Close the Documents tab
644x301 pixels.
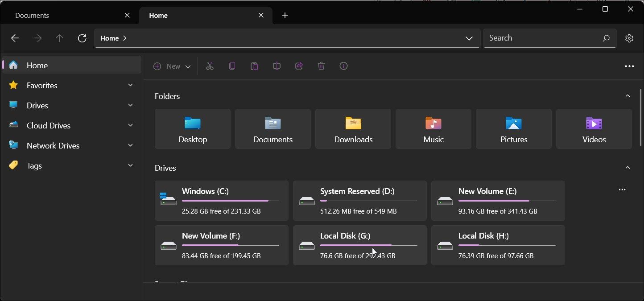pos(127,15)
